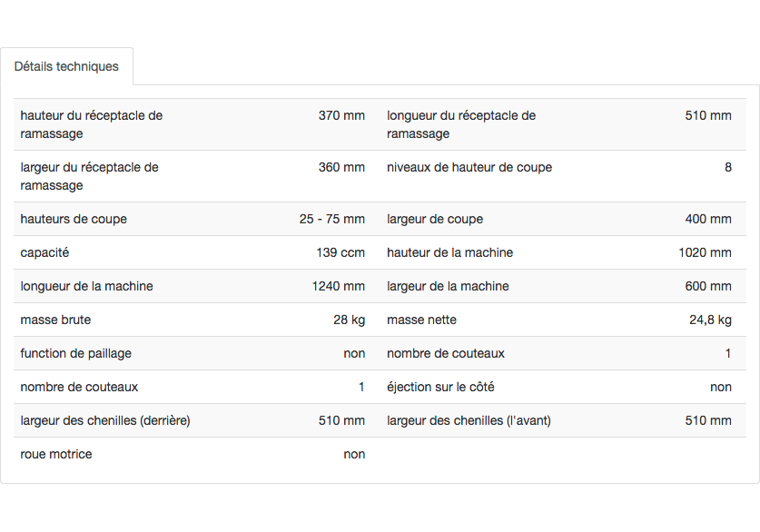
Task: Select the 370 mm value
Action: tap(341, 115)
